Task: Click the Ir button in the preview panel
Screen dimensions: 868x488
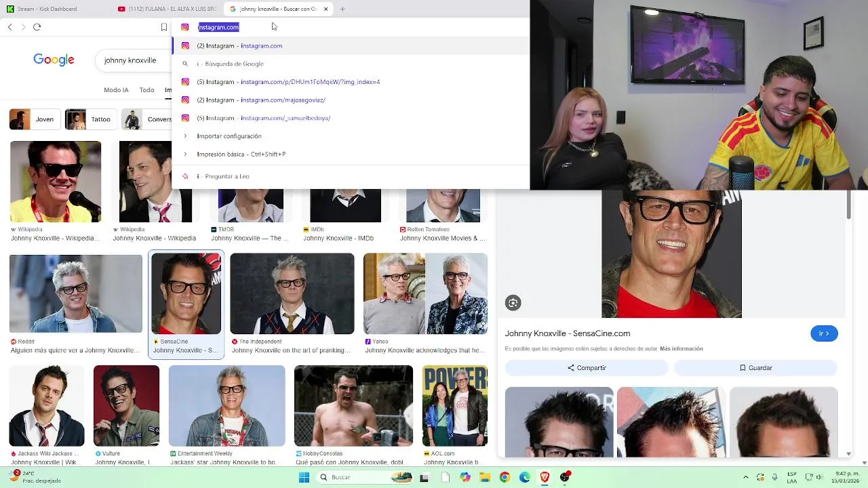Action: [824, 333]
